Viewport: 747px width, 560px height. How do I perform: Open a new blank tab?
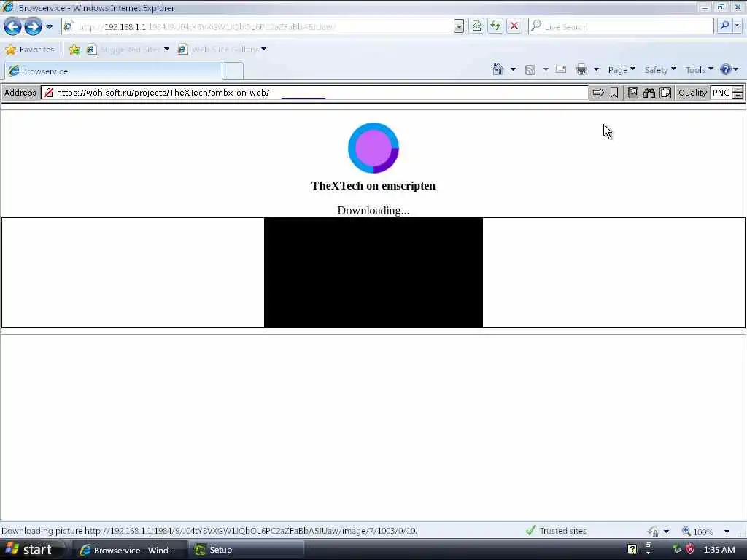(x=233, y=71)
